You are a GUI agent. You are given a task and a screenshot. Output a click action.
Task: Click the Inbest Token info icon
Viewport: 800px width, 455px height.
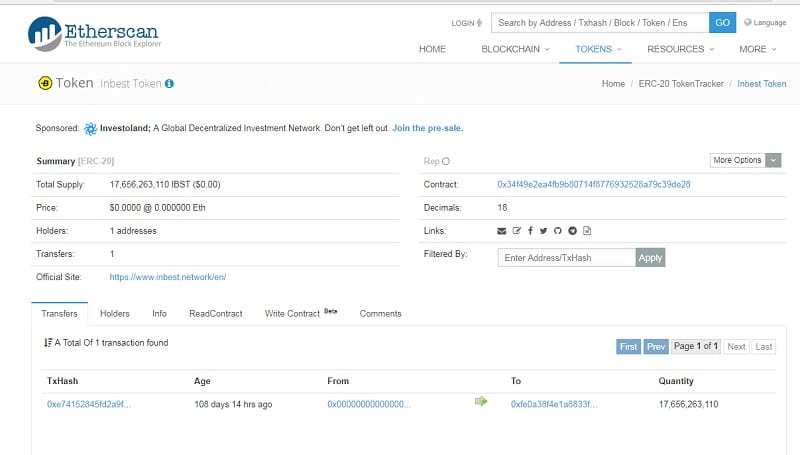click(169, 84)
